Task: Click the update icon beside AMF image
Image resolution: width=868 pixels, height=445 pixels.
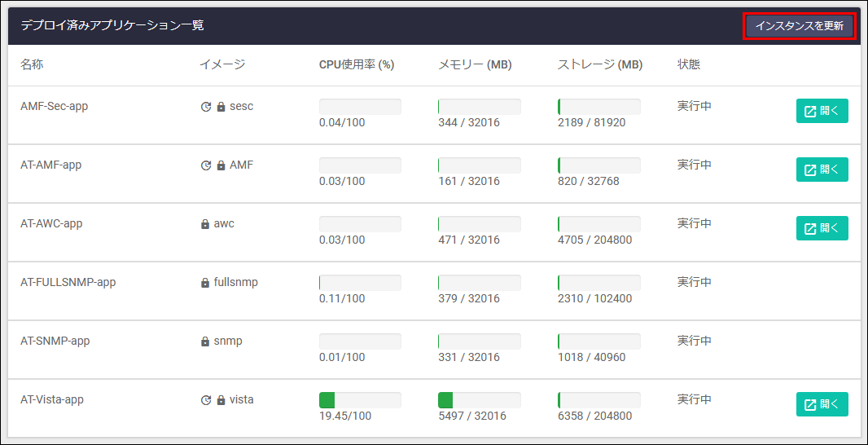Action: click(206, 165)
